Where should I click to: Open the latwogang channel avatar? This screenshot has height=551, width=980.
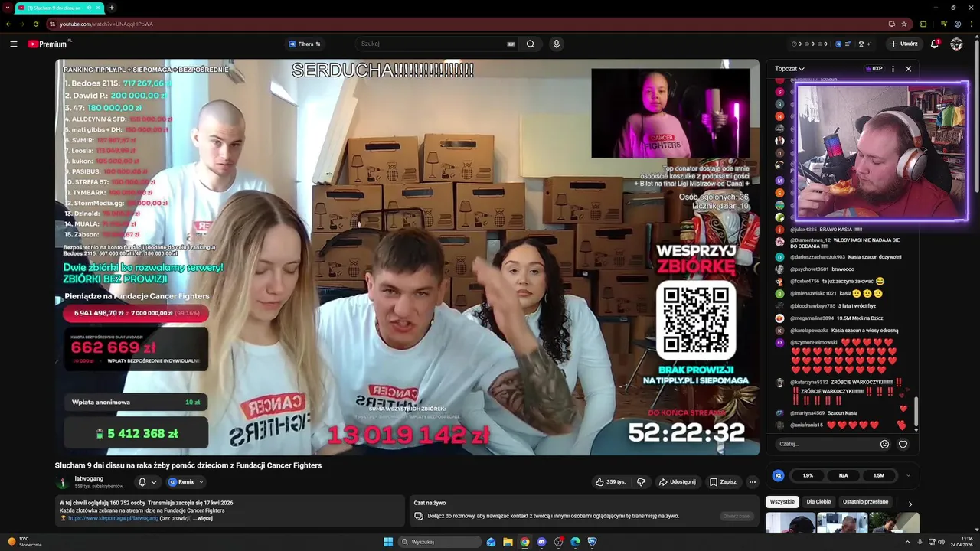[63, 482]
